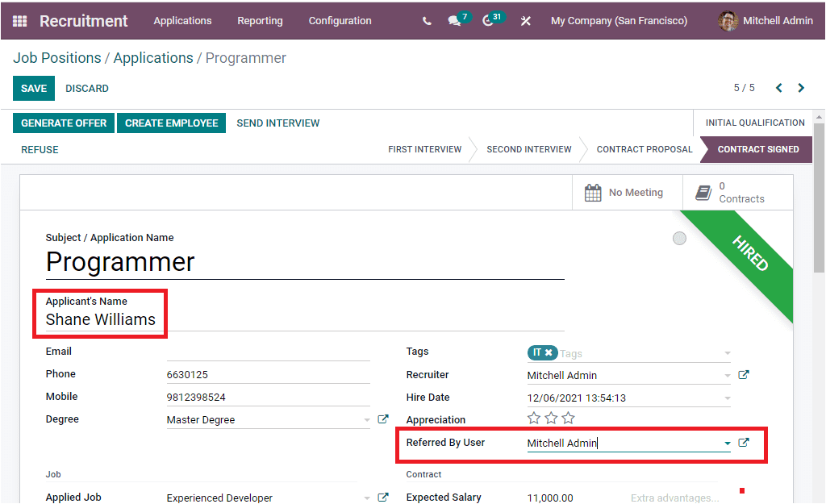Click the external link icon beside Degree

(383, 419)
